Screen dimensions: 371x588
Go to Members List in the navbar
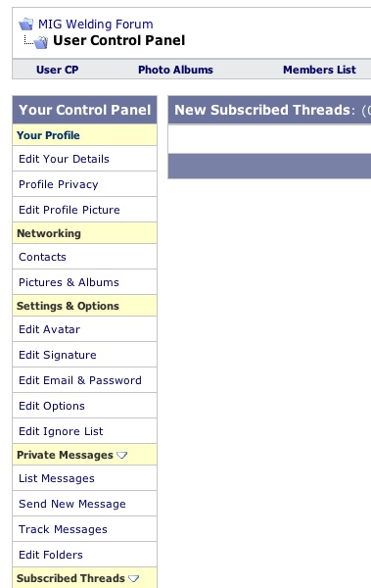(319, 70)
